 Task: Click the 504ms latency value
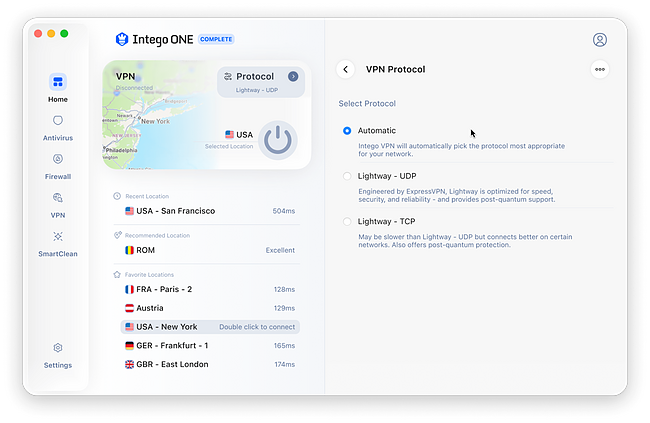(x=284, y=211)
